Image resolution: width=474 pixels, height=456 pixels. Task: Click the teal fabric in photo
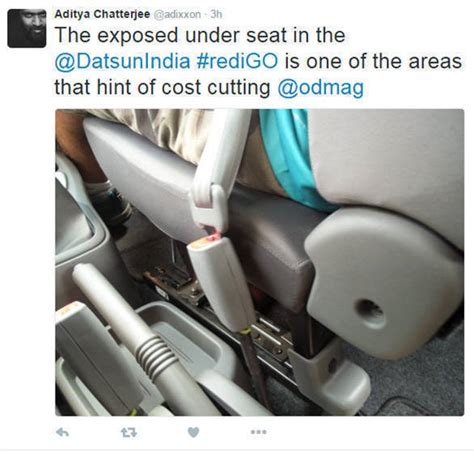[x=293, y=158]
